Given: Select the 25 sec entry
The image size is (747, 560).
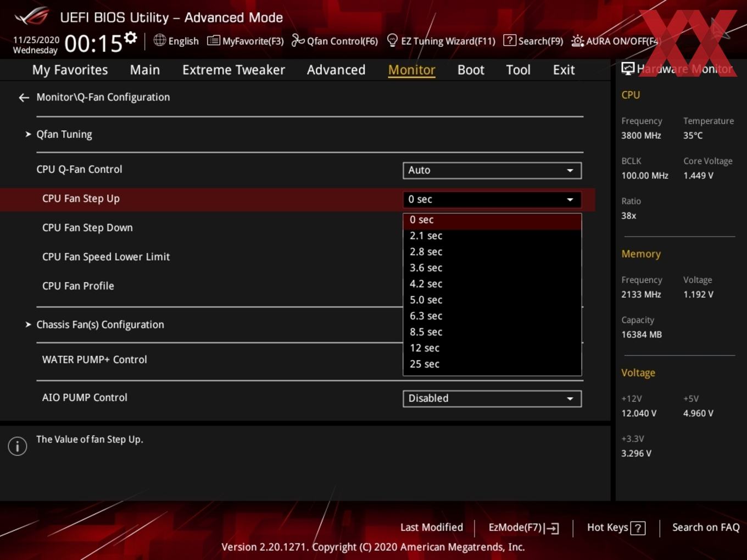Looking at the screenshot, I should 492,364.
